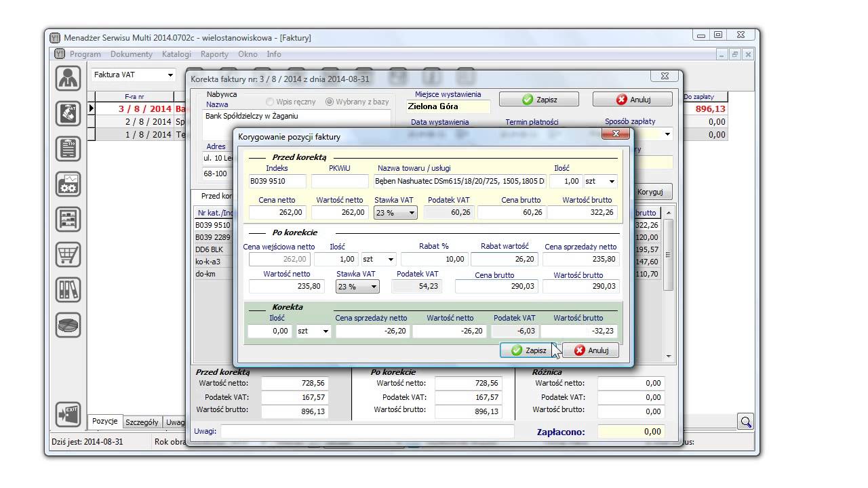Open the Katalogi menu

176,54
